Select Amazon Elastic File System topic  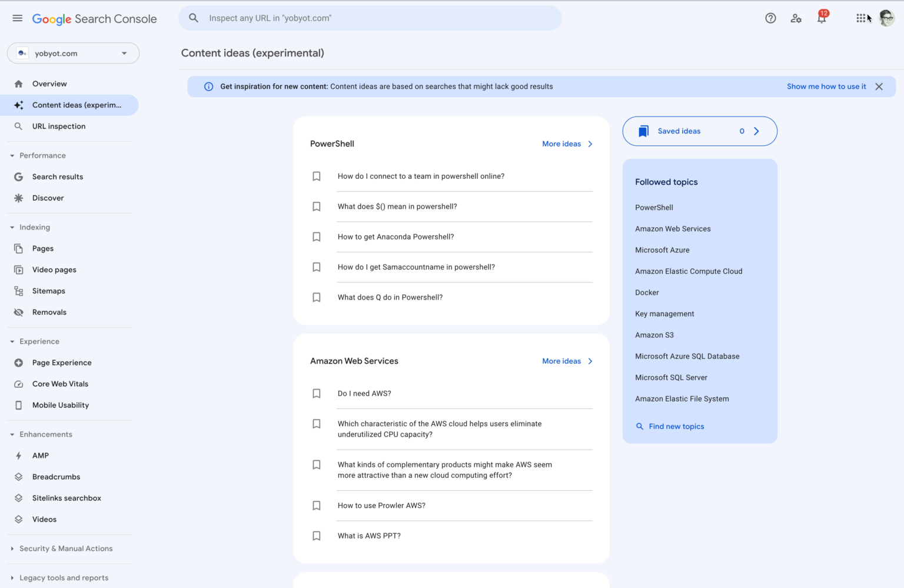(x=682, y=398)
